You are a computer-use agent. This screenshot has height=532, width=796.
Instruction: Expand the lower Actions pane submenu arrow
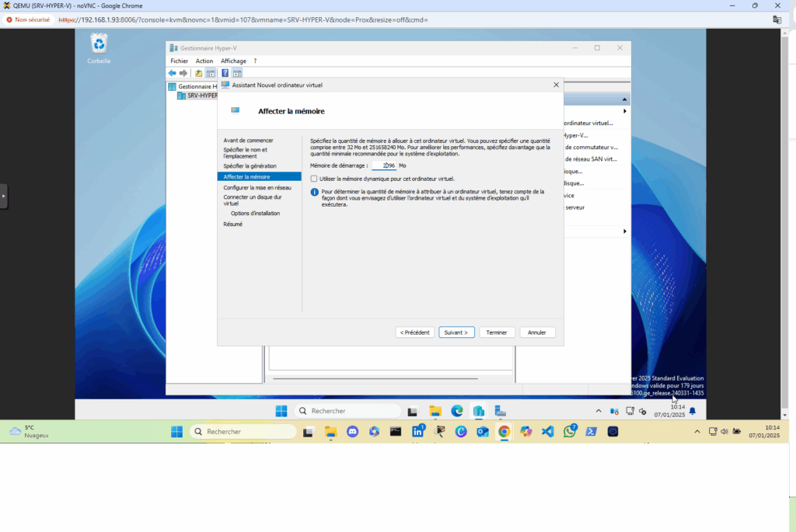click(x=624, y=231)
